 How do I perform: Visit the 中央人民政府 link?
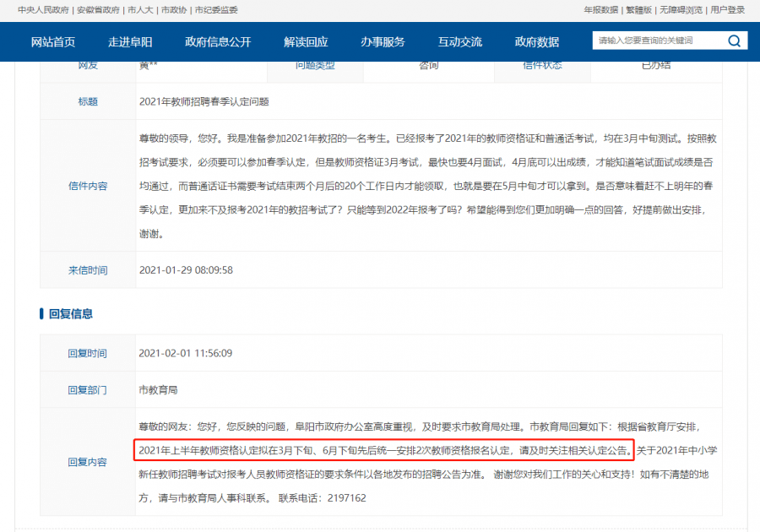click(x=43, y=10)
